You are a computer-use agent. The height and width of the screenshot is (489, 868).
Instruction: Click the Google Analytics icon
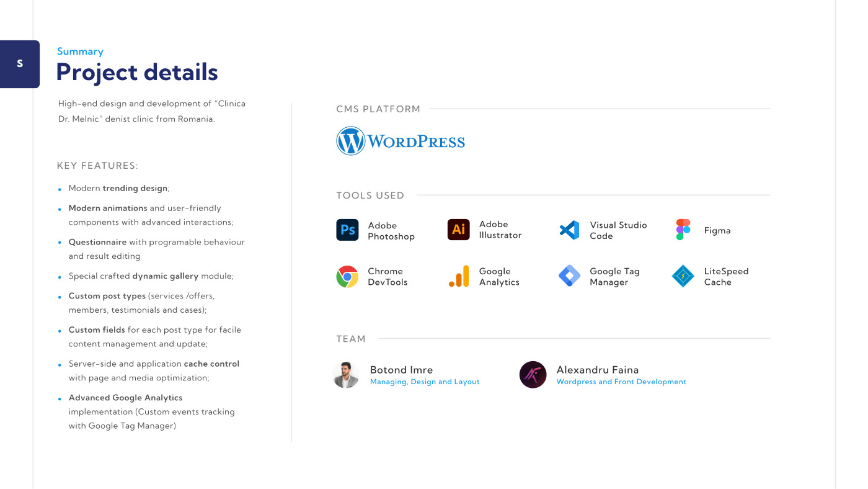point(459,276)
